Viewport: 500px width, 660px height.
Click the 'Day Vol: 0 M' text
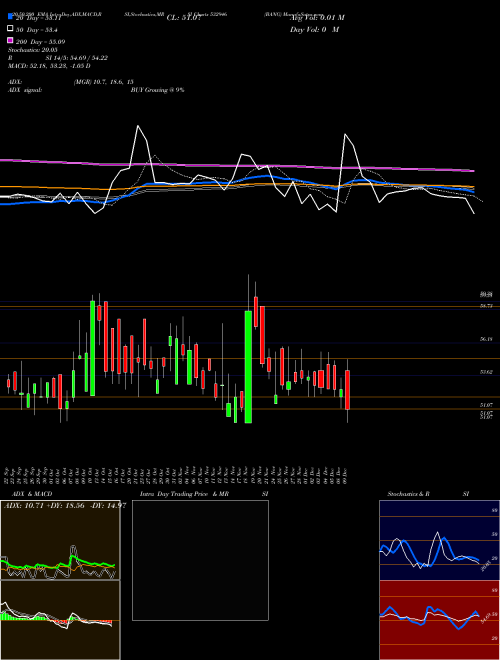[314, 29]
